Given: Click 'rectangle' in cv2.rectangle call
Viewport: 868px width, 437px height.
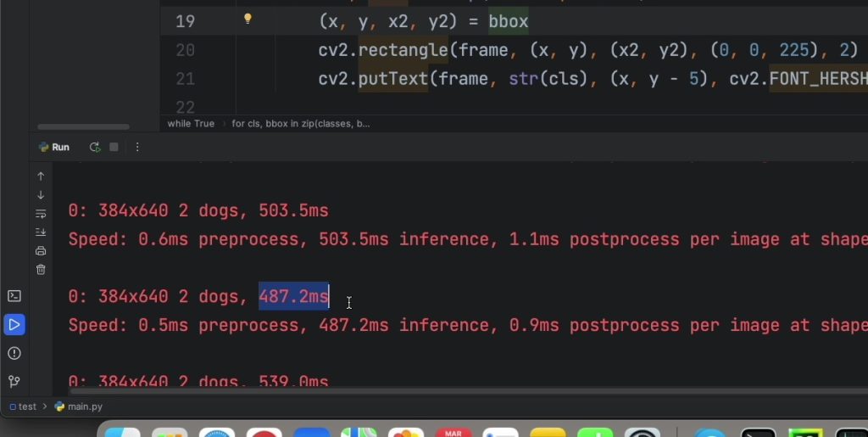Looking at the screenshot, I should pyautogui.click(x=403, y=50).
